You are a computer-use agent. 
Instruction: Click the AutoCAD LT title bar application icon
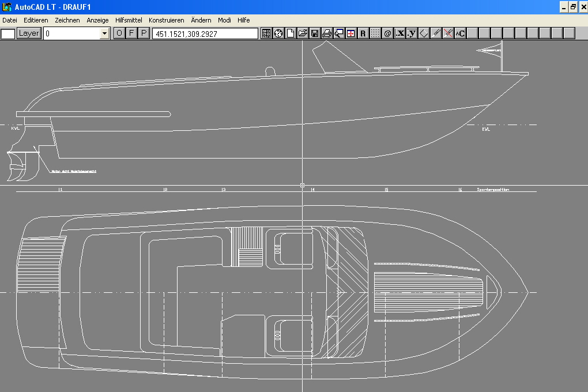[x=7, y=7]
